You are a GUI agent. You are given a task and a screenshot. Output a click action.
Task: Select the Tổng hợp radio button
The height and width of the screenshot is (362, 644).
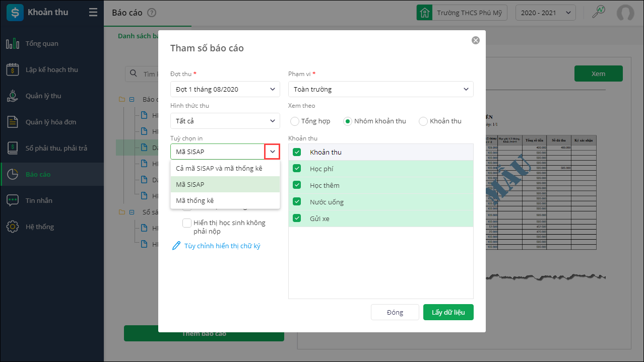point(294,121)
